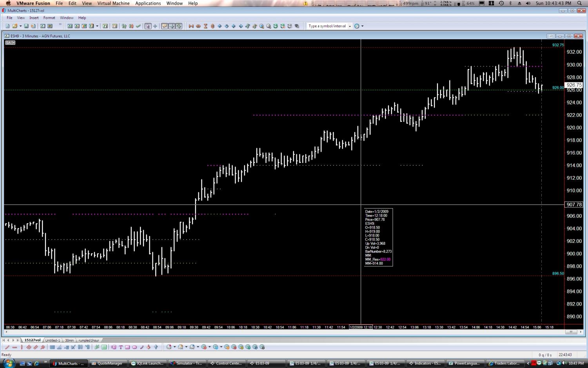Click the 926.75 current price label on the scale
588x368 pixels.
point(574,85)
